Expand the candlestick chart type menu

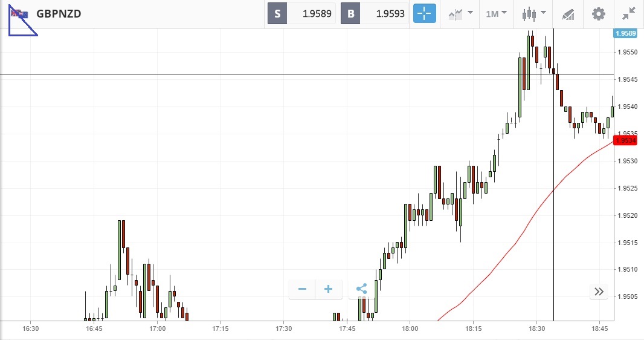(x=534, y=13)
